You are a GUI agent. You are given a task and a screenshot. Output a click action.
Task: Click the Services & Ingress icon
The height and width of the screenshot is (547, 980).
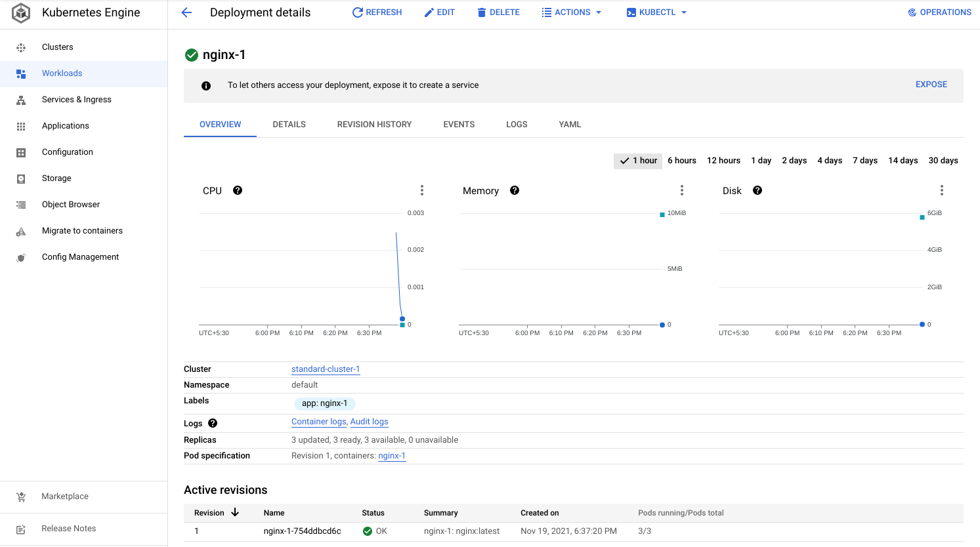21,100
